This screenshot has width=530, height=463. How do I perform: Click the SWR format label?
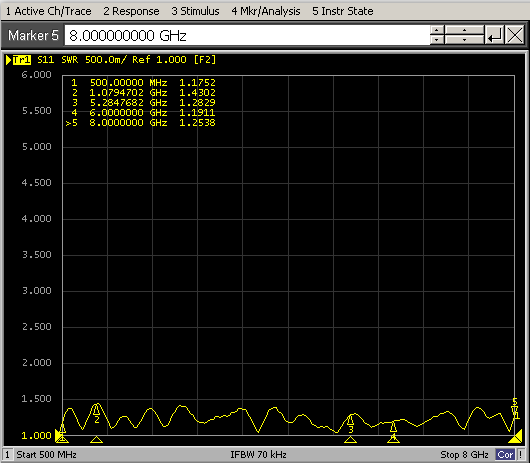point(70,60)
